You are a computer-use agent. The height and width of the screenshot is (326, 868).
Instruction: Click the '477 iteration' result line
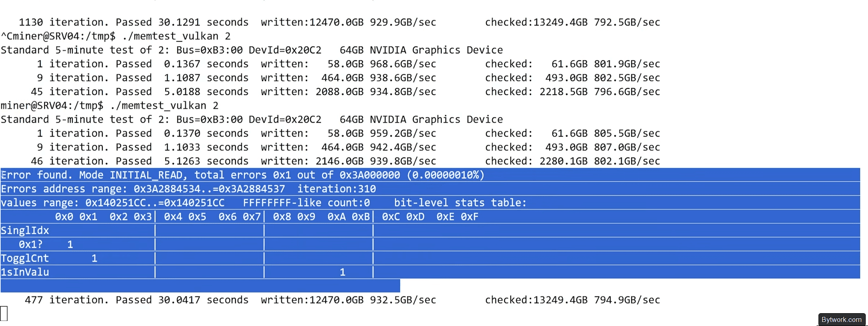pyautogui.click(x=342, y=300)
